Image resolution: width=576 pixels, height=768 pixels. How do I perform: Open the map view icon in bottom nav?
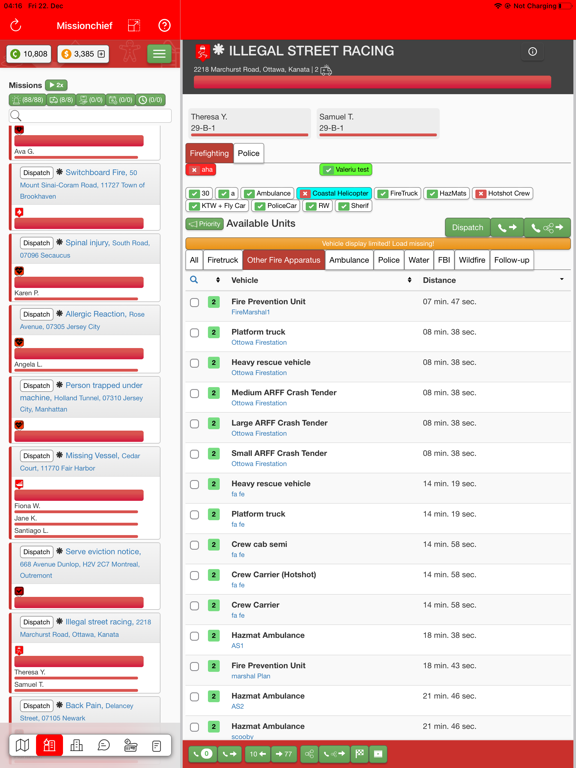pos(23,745)
